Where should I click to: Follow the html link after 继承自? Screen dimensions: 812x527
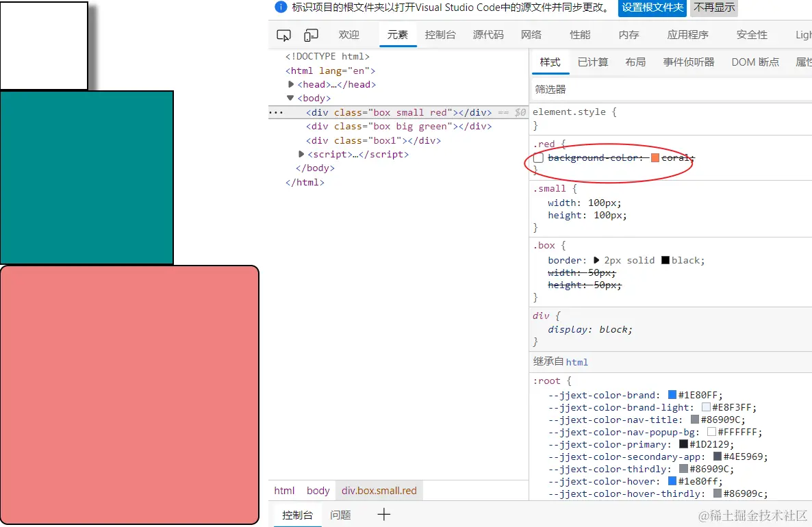click(577, 362)
